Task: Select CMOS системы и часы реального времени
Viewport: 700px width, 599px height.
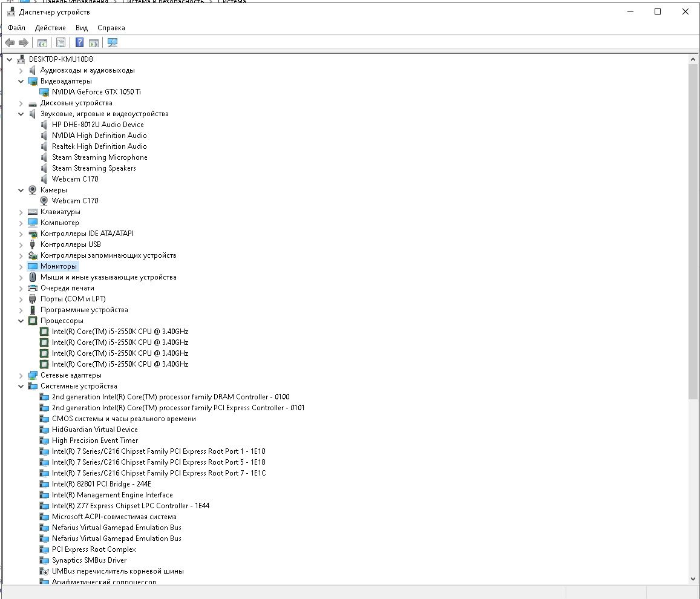Action: (x=123, y=419)
